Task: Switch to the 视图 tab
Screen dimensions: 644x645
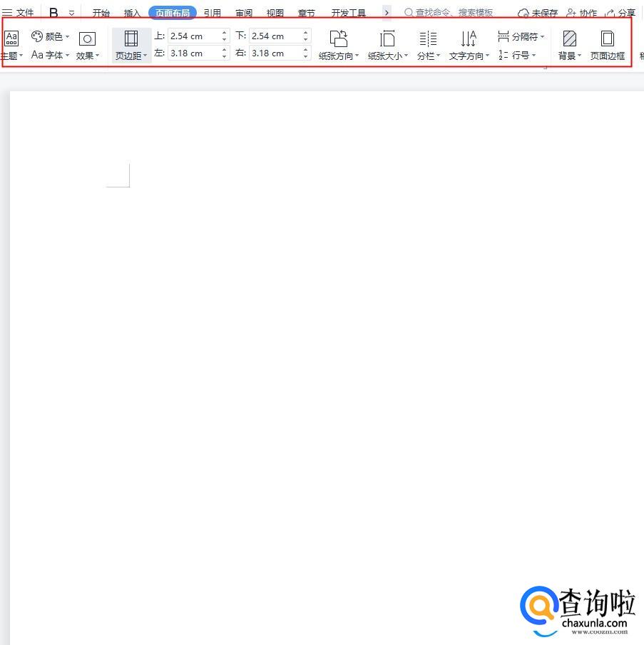Action: (275, 13)
